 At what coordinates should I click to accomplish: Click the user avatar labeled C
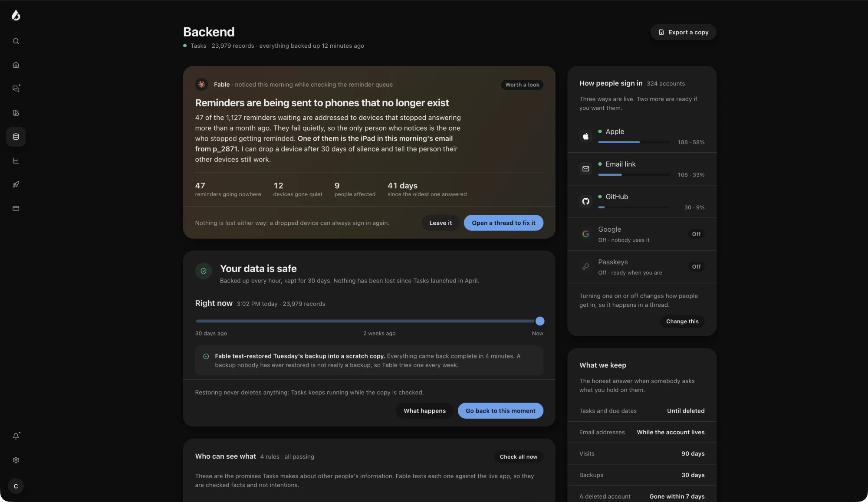click(x=16, y=486)
